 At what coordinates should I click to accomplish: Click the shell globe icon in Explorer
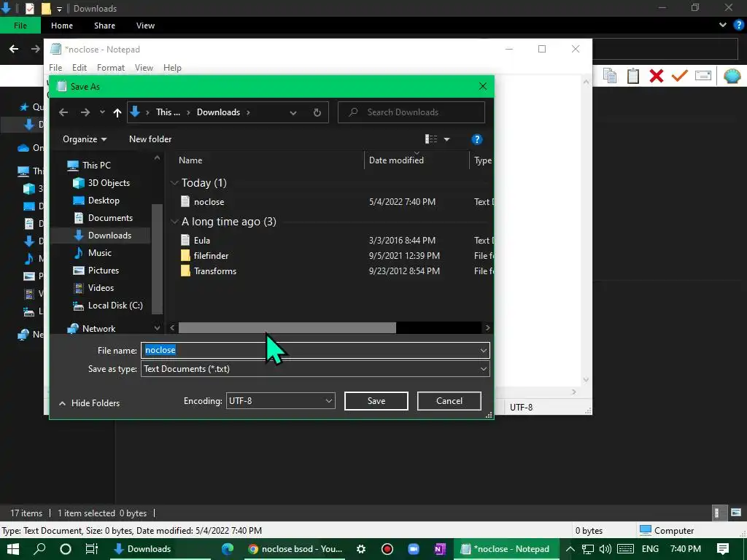point(732,76)
